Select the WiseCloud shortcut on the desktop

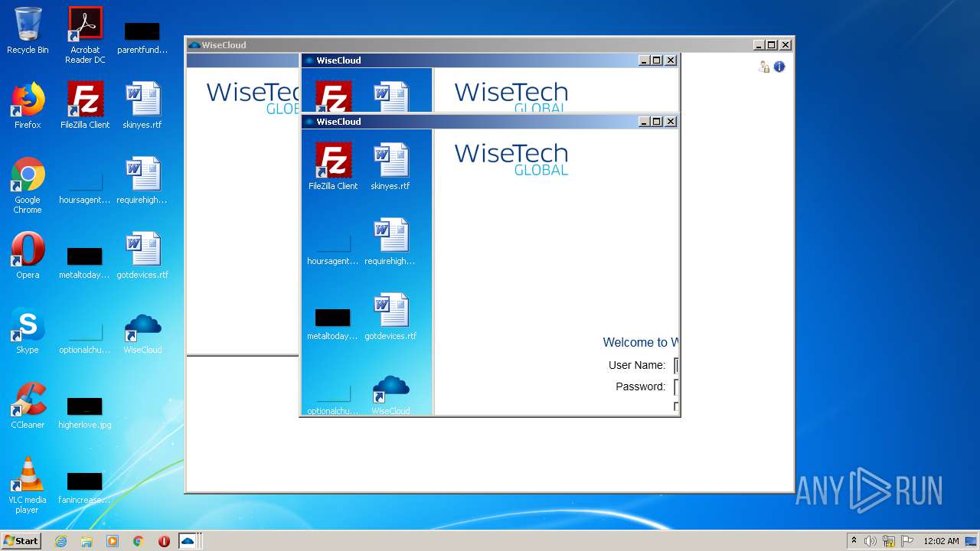point(142,332)
